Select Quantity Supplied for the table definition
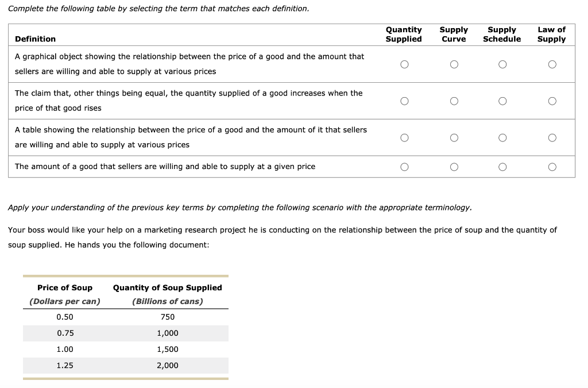Image resolution: width=588 pixels, height=388 pixels. click(x=405, y=137)
